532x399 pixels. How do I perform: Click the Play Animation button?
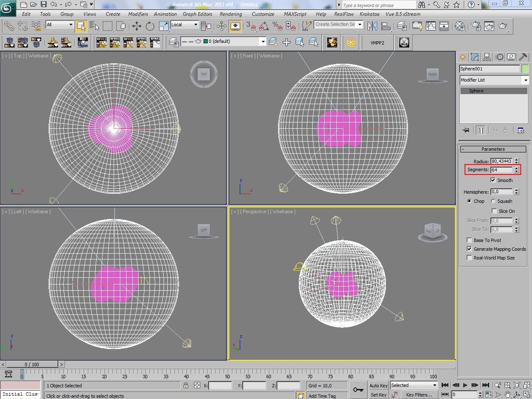pos(465,385)
